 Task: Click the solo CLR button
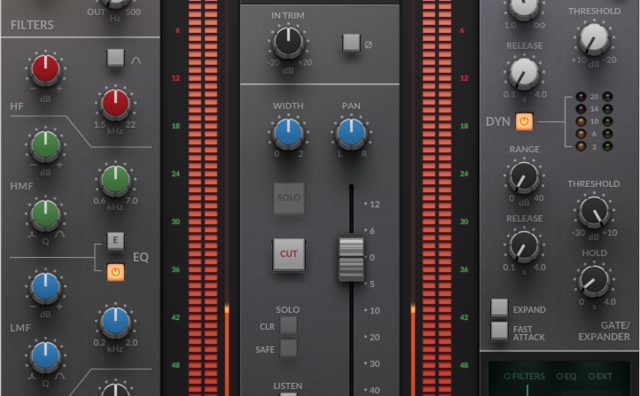click(288, 326)
